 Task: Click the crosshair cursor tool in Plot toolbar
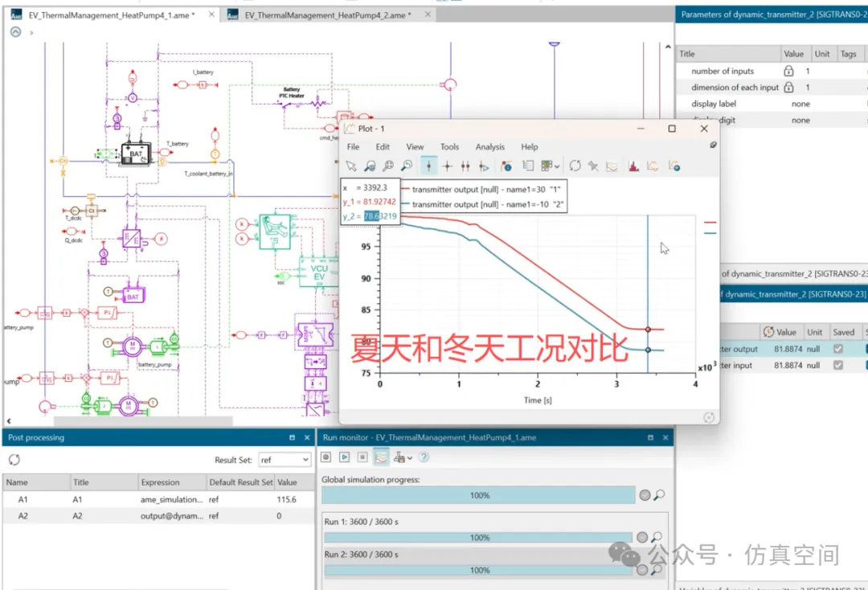448,166
